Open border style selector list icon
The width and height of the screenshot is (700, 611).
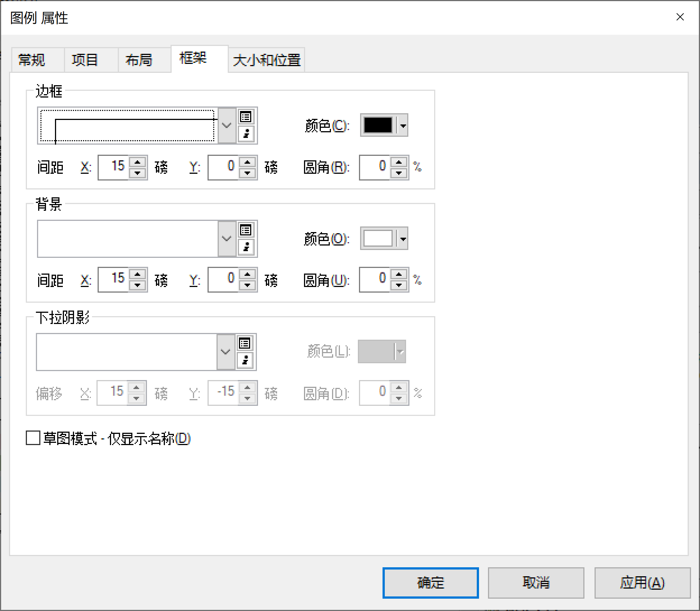click(x=246, y=117)
